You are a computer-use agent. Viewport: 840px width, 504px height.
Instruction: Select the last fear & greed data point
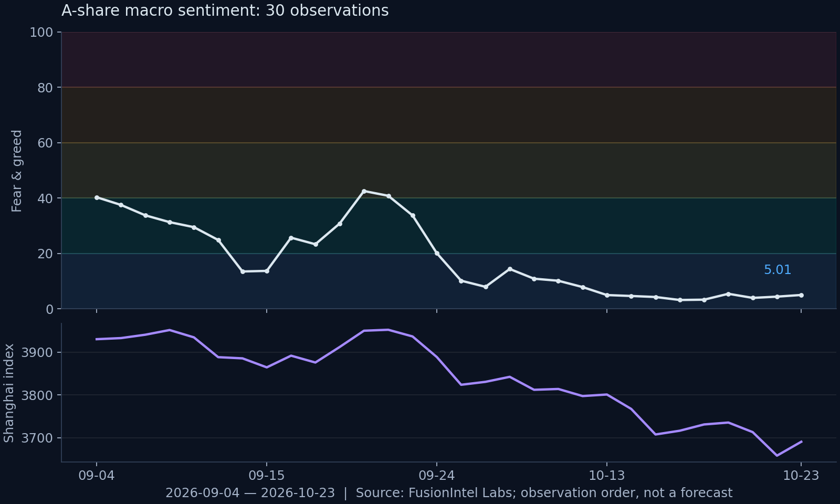[x=801, y=295]
